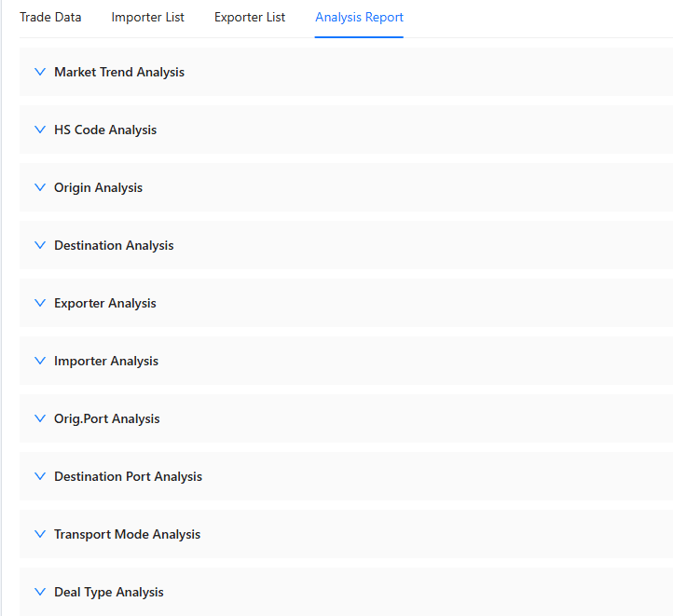673x616 pixels.
Task: Select the Analysis Report tab
Action: [359, 17]
